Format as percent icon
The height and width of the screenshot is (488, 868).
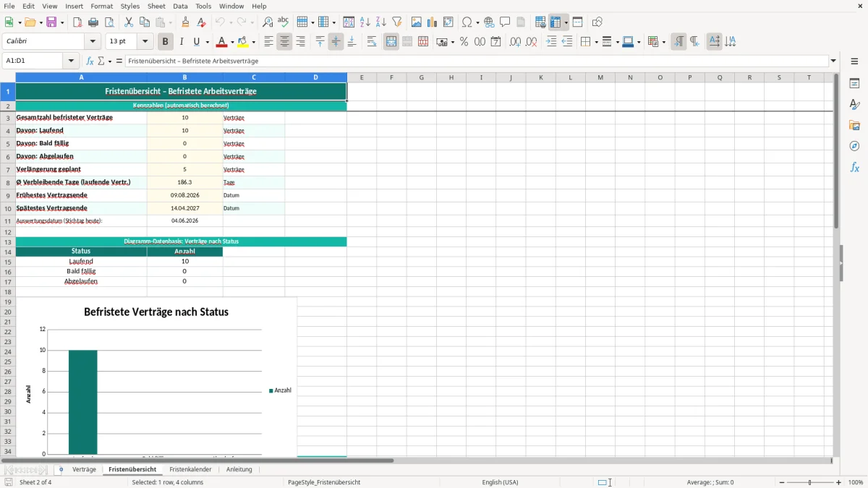[x=464, y=42]
